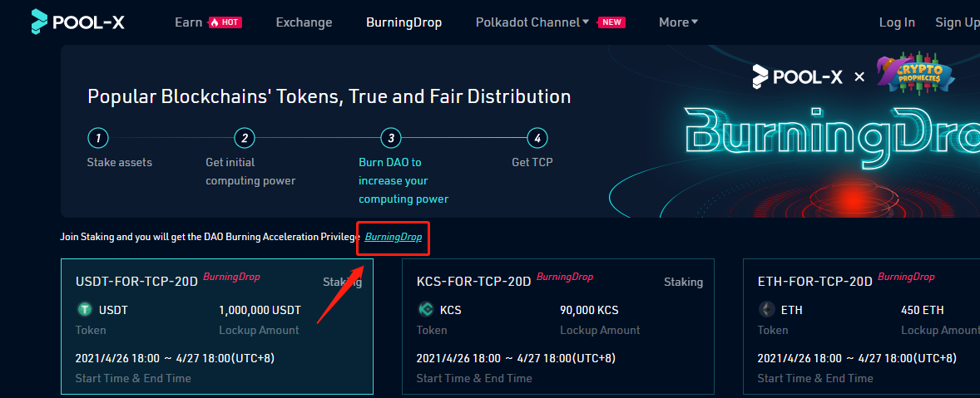This screenshot has height=398, width=980.
Task: Click the KCS token icon
Action: 426,309
